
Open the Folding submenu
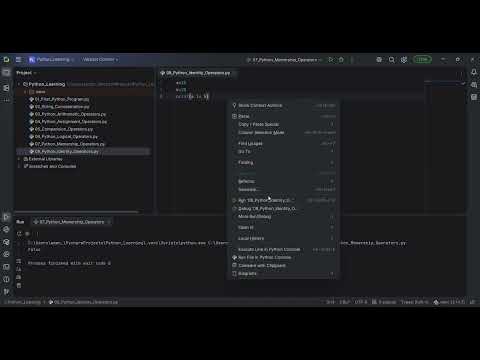[284, 163]
